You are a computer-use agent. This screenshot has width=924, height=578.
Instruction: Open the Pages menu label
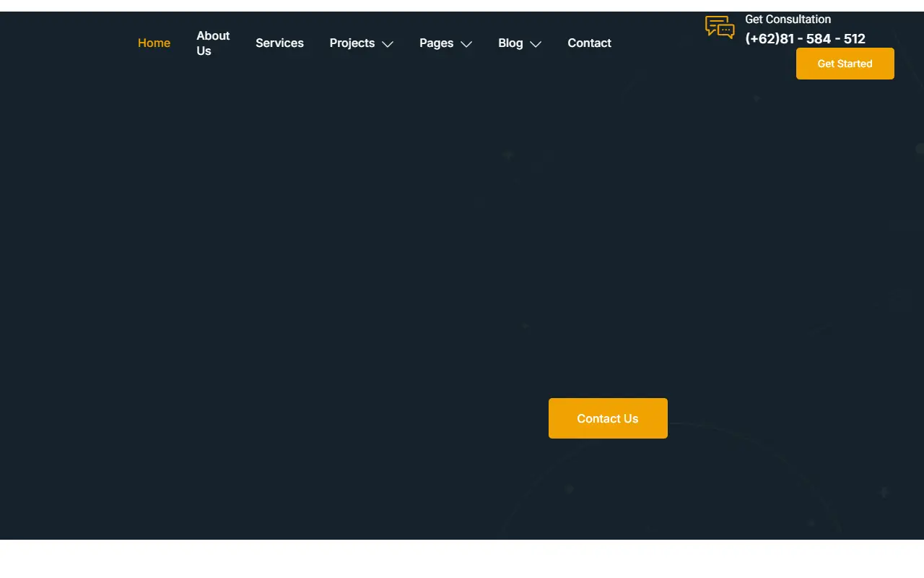tap(437, 43)
